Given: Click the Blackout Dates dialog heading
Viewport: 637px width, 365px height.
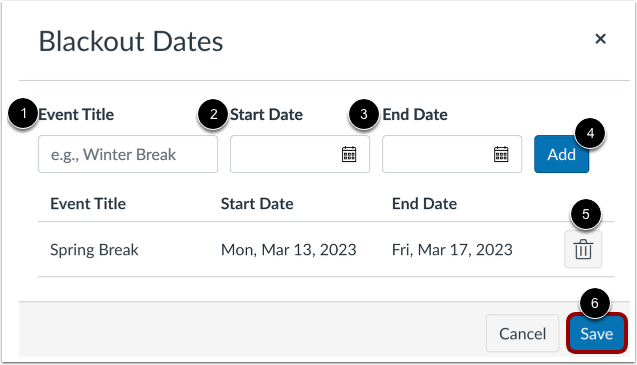Looking at the screenshot, I should click(131, 41).
